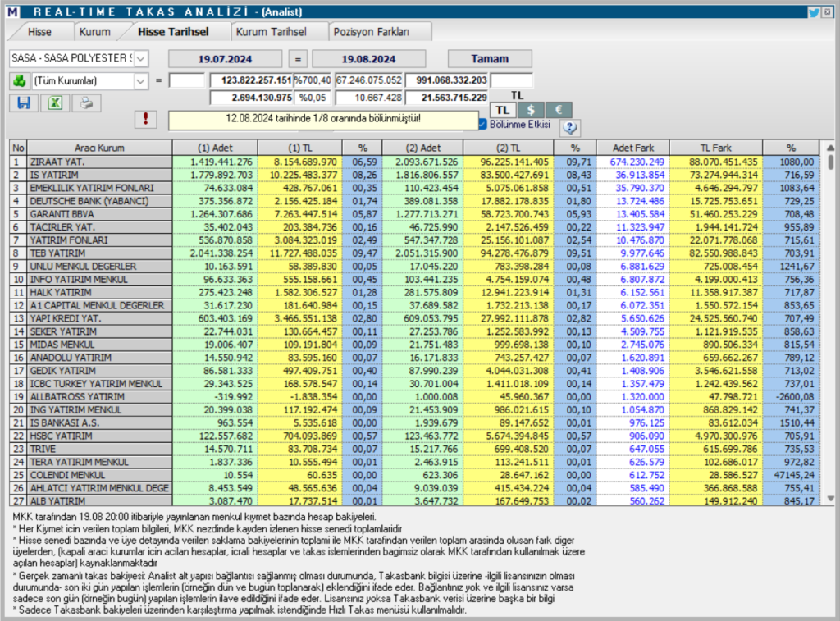
Task: Switch to the Hisse tab
Action: click(39, 32)
